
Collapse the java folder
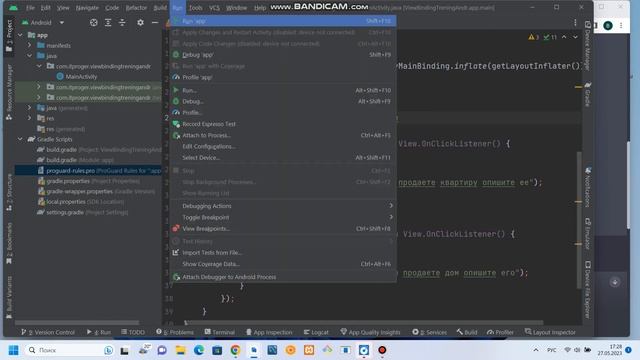coord(29,56)
